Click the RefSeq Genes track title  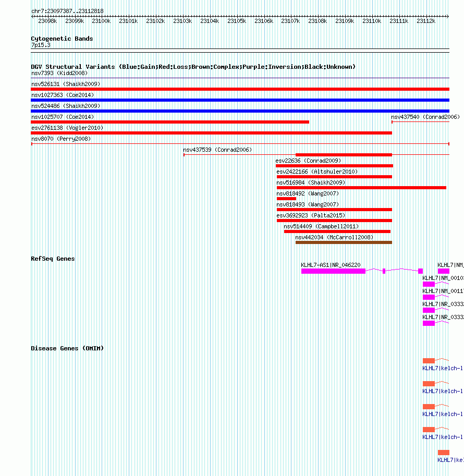(53, 259)
